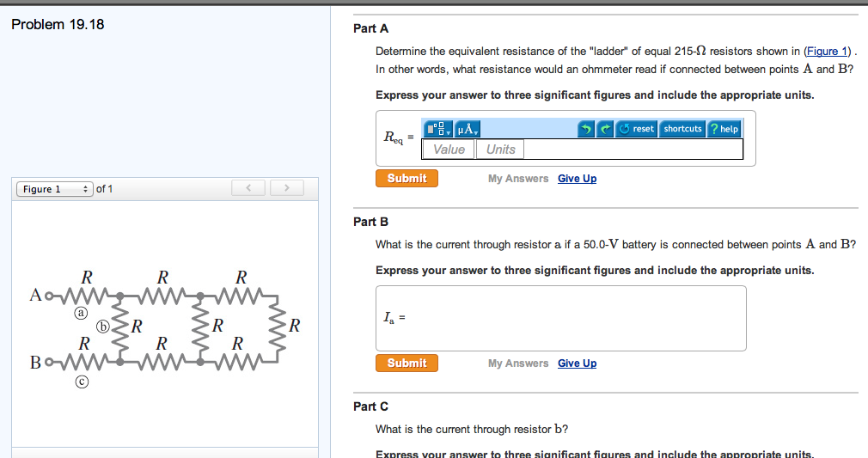Go to the previous figure
The image size is (868, 458).
pyautogui.click(x=248, y=188)
